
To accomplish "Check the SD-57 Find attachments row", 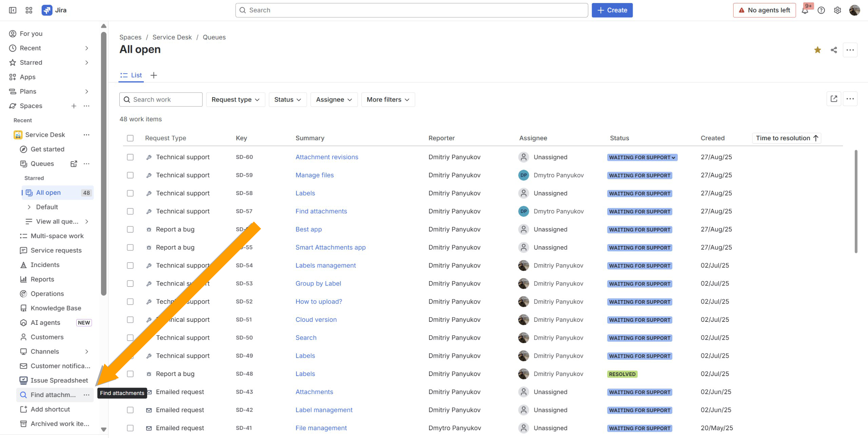I will tap(130, 211).
